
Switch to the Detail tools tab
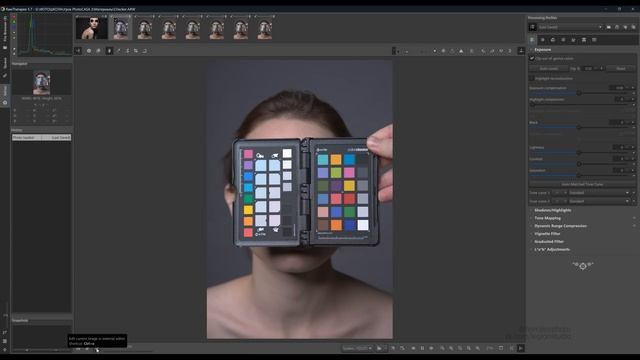point(542,40)
